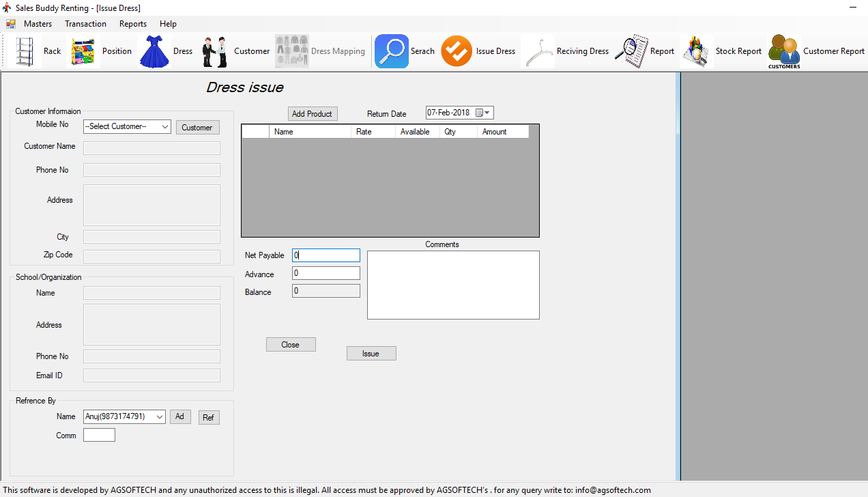Click the Close button on form
The width and height of the screenshot is (868, 497).
[x=291, y=345]
